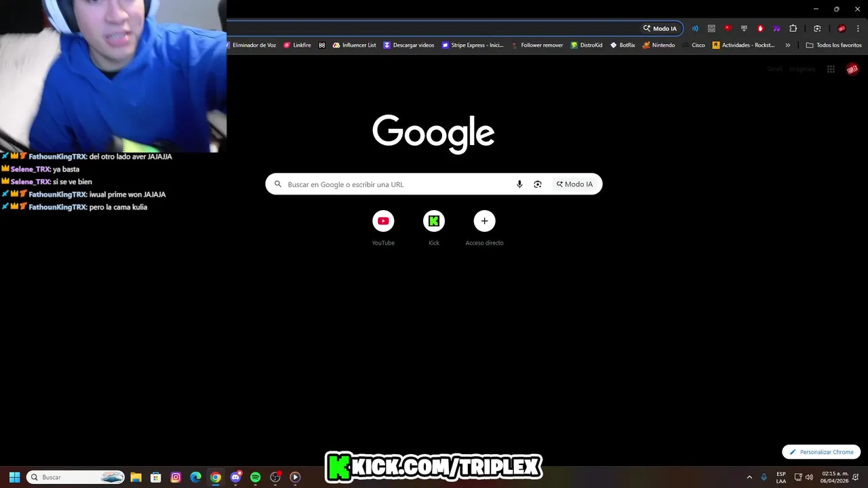Click the purple 7TV extension icon
This screenshot has width=868, height=488.
tap(776, 28)
